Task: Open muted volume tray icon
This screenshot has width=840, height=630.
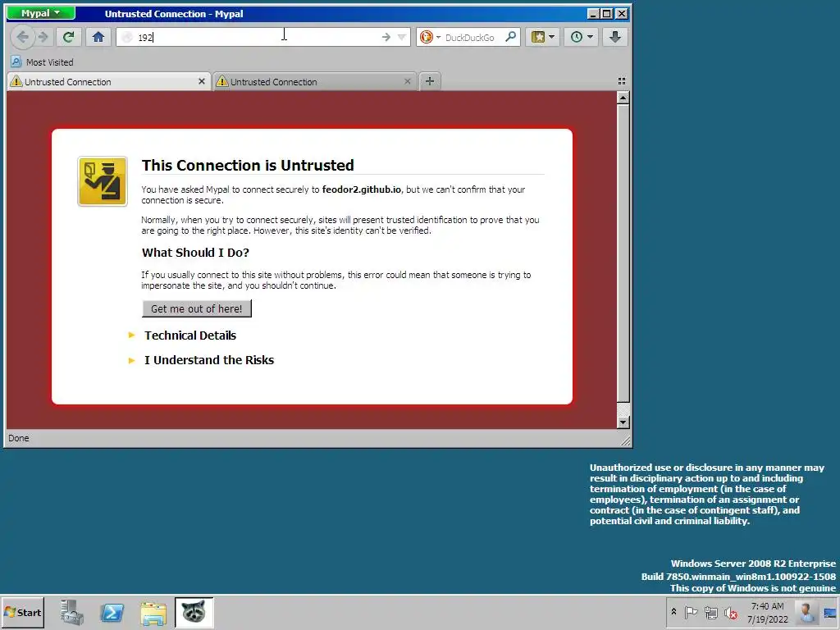Action: [x=730, y=612]
